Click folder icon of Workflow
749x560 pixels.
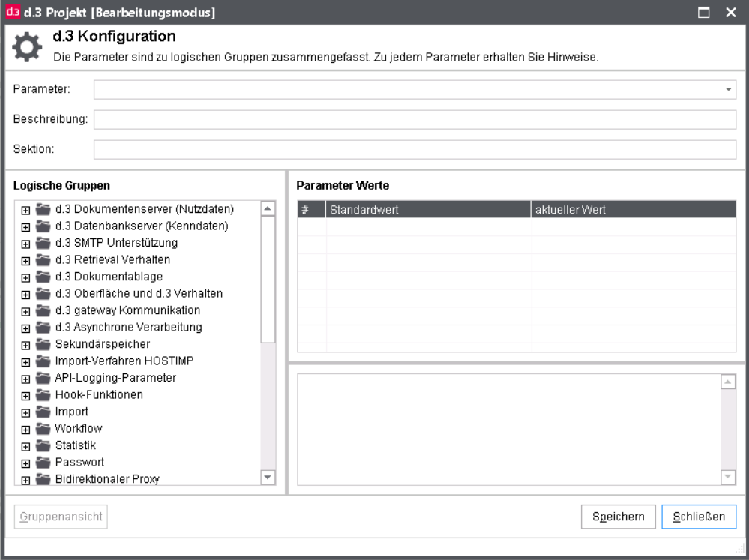43,429
